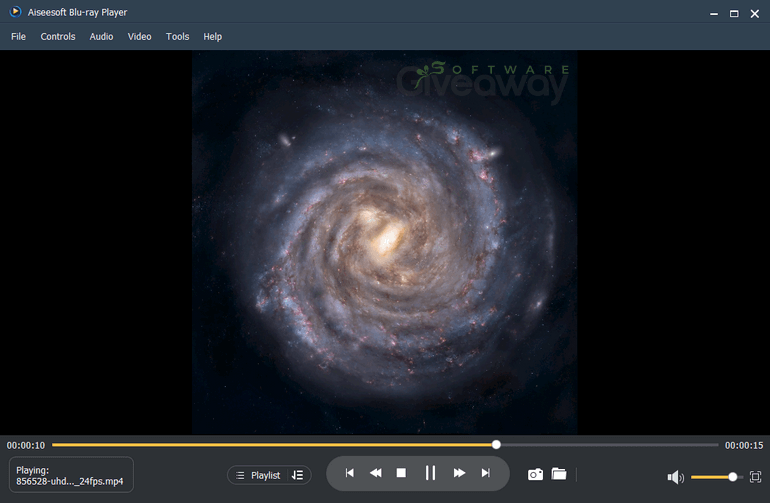This screenshot has height=503, width=770.
Task: Open the Audio menu
Action: point(101,37)
